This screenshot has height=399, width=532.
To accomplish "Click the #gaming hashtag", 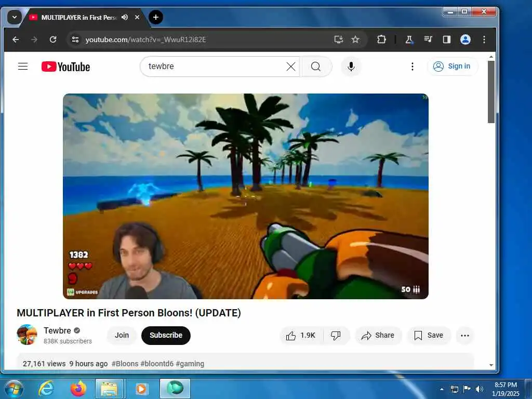I will (190, 364).
